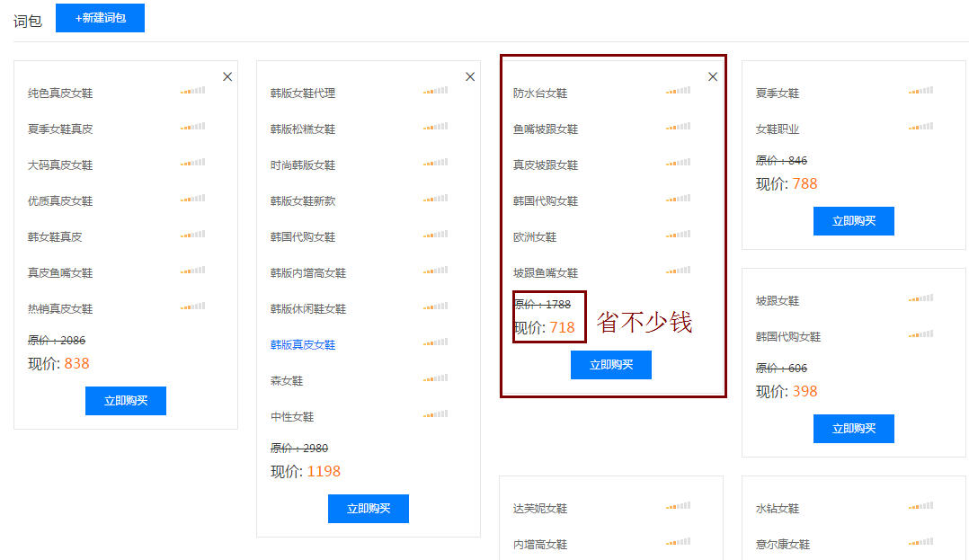
Task: Close the pack containing 韩版女鞋代理
Action: pos(470,77)
